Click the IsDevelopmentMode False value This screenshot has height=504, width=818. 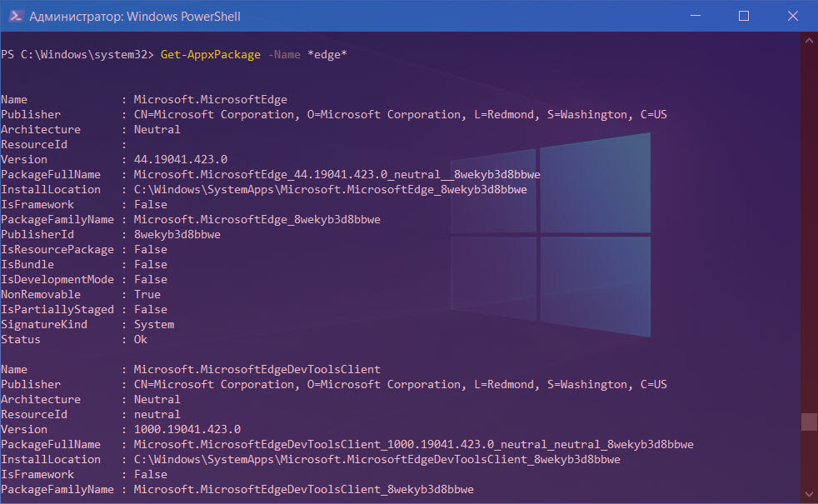tap(151, 280)
